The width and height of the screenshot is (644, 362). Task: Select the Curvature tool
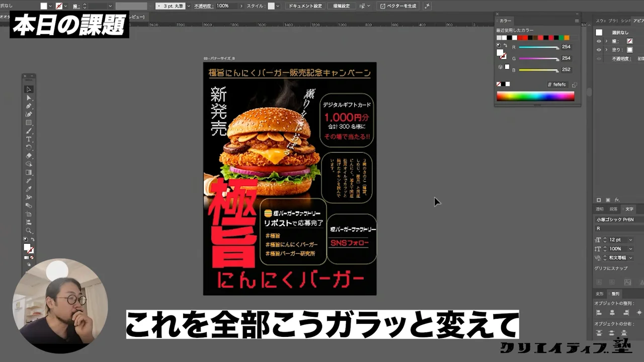click(x=29, y=114)
